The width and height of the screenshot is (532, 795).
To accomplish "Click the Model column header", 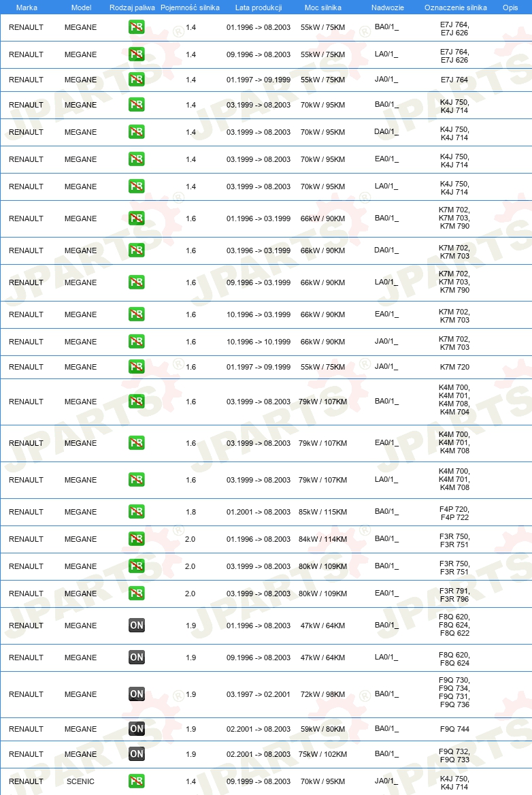I will point(81,7).
